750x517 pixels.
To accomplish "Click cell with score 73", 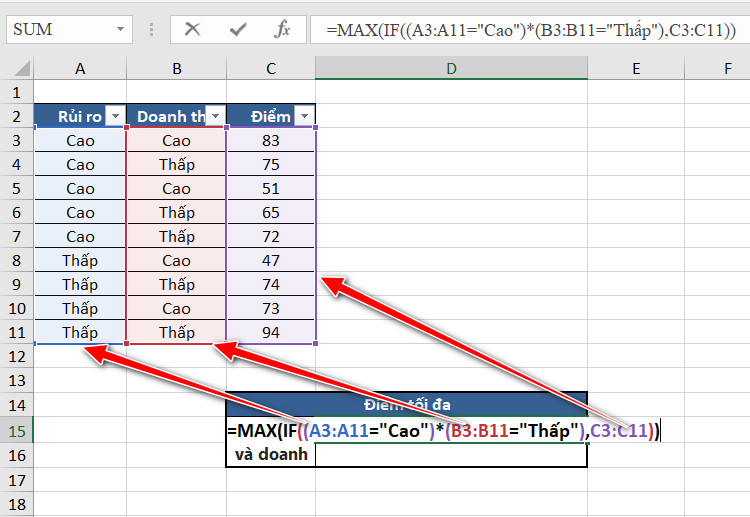I will 271,308.
